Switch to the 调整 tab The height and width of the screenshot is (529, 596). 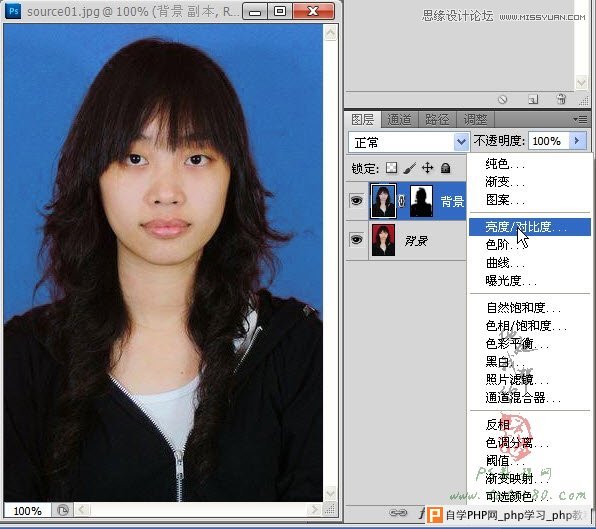click(x=475, y=120)
